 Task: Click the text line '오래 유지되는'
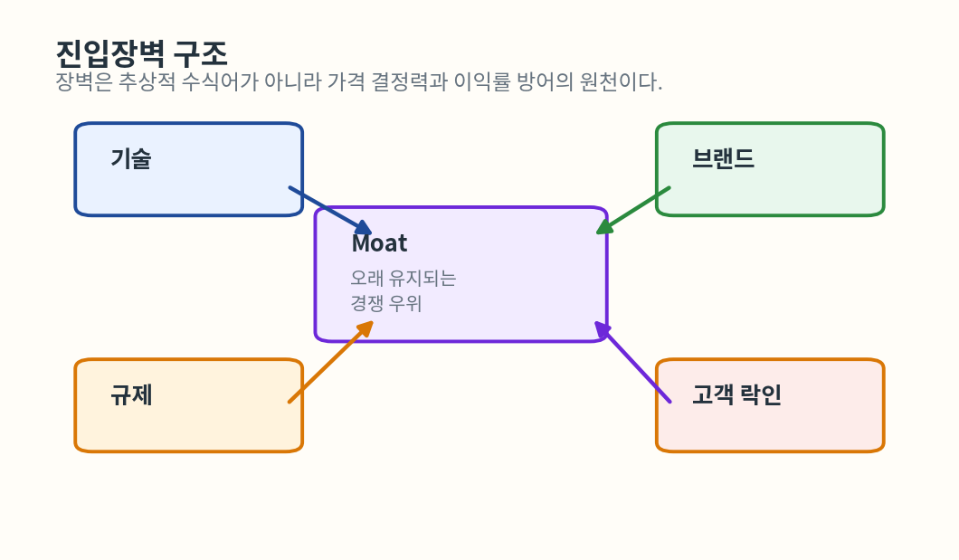[x=403, y=279]
